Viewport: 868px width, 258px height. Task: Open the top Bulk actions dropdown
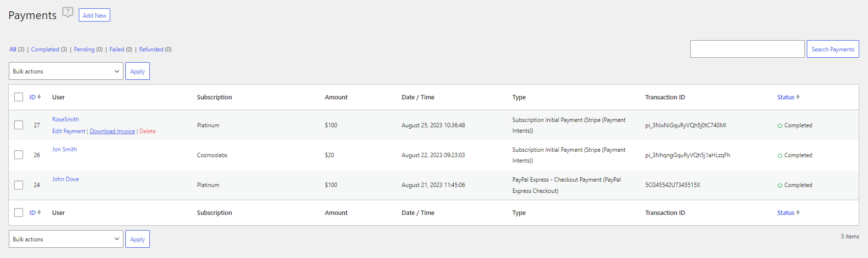pos(66,71)
